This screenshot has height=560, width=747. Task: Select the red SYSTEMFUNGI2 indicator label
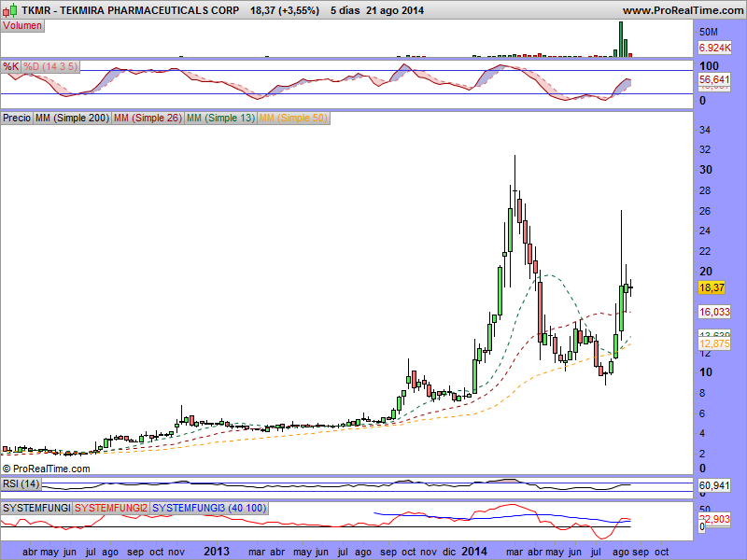tap(111, 508)
